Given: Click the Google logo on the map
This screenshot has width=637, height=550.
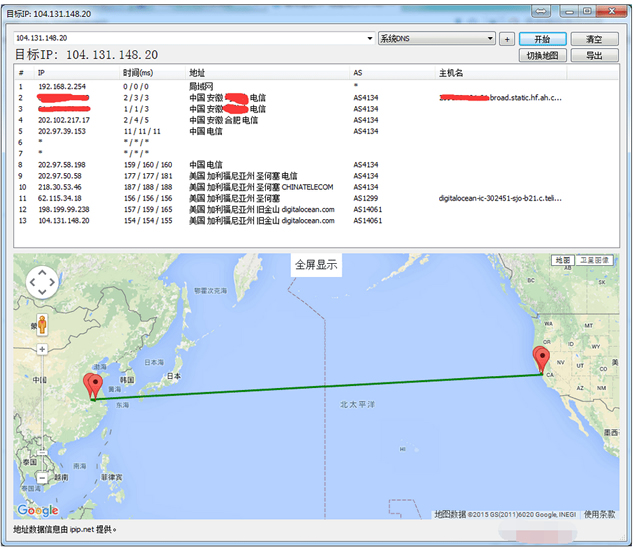Looking at the screenshot, I should pyautogui.click(x=38, y=511).
